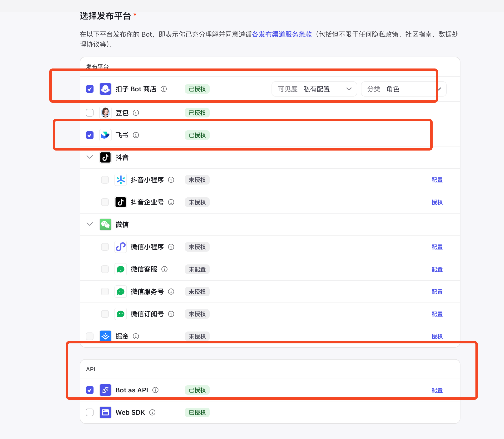Viewport: 504px width, 439px height.
Task: Show info tooltip for Web SDK
Action: point(152,412)
